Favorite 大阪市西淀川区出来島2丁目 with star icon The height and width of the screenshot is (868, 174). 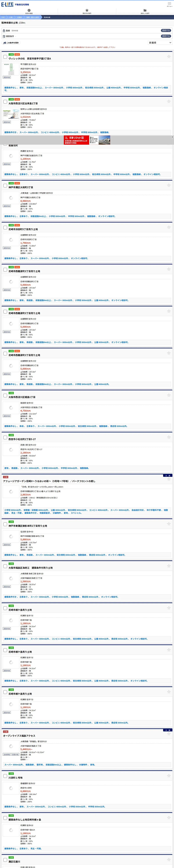(x=169, y=101)
